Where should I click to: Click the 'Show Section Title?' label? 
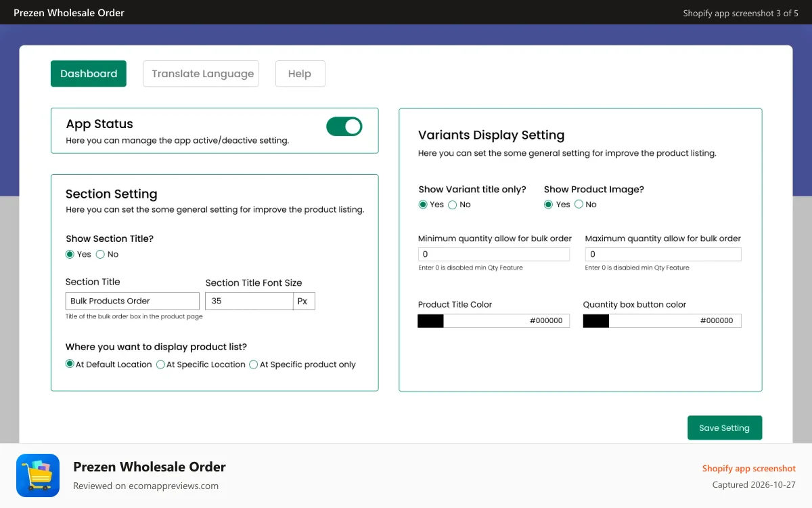(x=110, y=238)
